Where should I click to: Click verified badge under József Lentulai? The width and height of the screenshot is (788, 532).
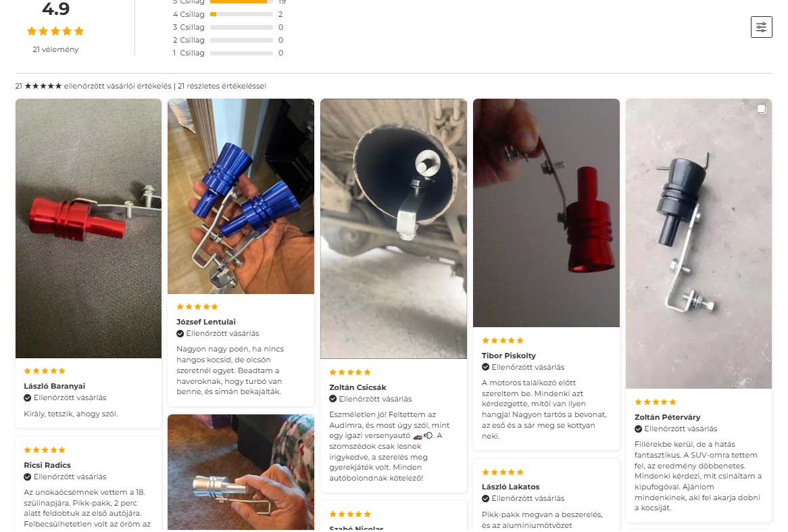click(x=180, y=333)
